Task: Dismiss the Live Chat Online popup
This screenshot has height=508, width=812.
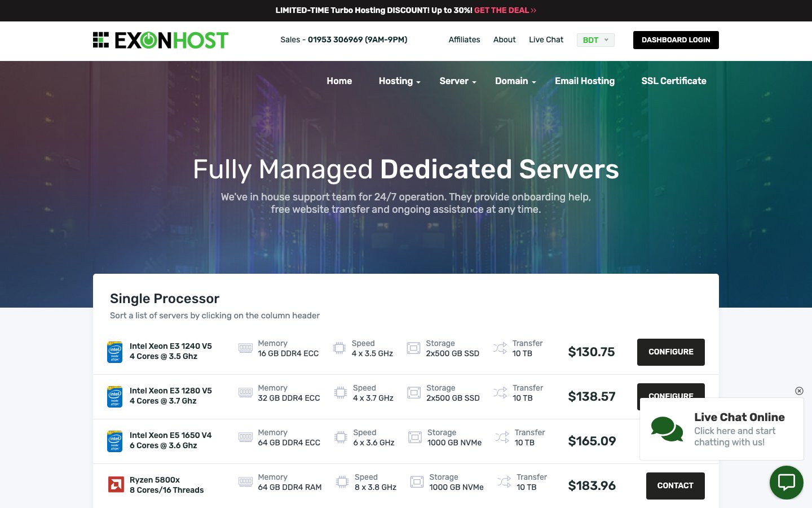Action: (x=799, y=391)
